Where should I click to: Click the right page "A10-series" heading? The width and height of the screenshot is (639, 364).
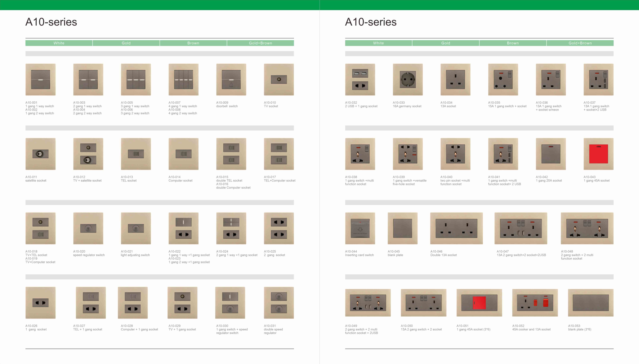tap(371, 22)
